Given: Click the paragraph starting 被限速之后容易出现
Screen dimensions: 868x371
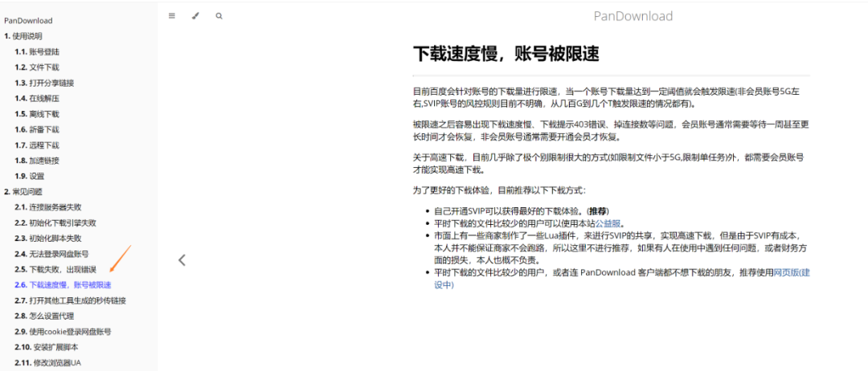Looking at the screenshot, I should tap(611, 130).
